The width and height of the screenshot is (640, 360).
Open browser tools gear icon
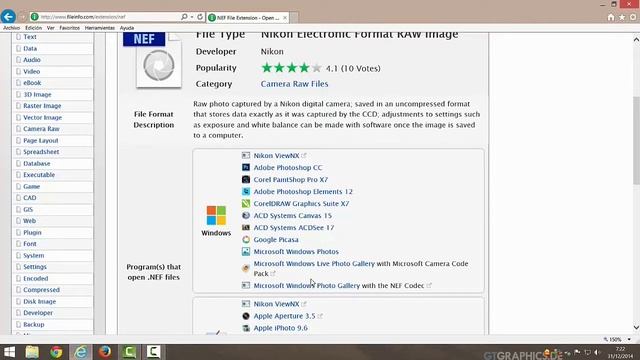click(633, 17)
